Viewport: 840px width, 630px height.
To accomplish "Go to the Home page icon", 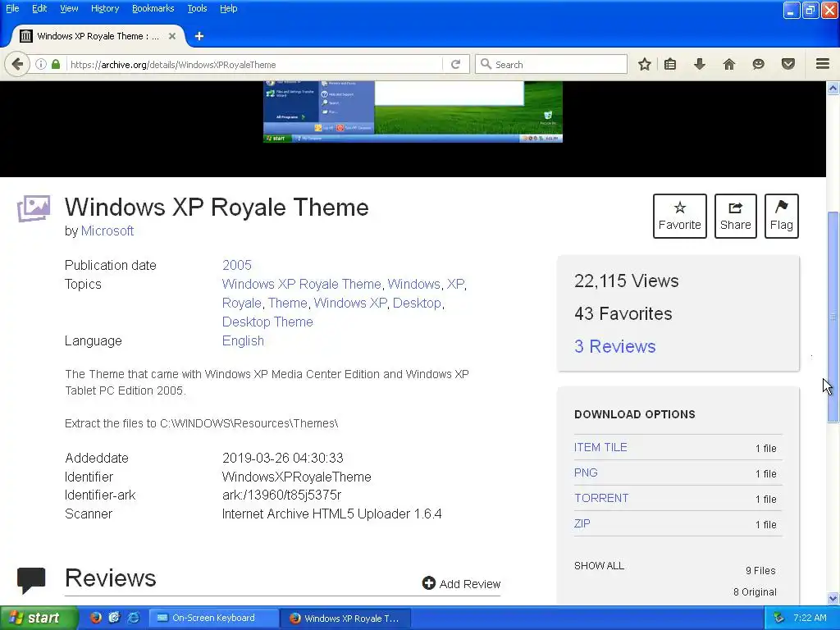I will pos(729,64).
